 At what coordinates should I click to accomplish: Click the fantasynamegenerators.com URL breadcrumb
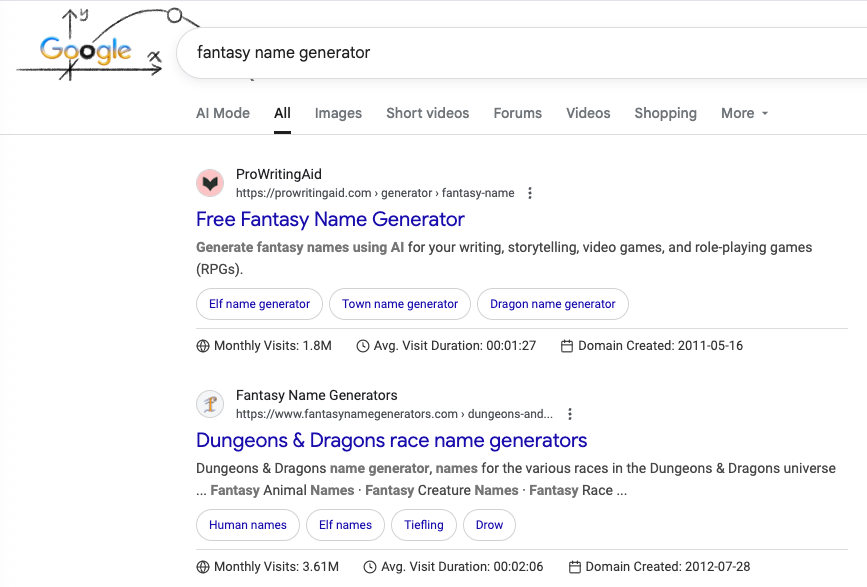[394, 414]
